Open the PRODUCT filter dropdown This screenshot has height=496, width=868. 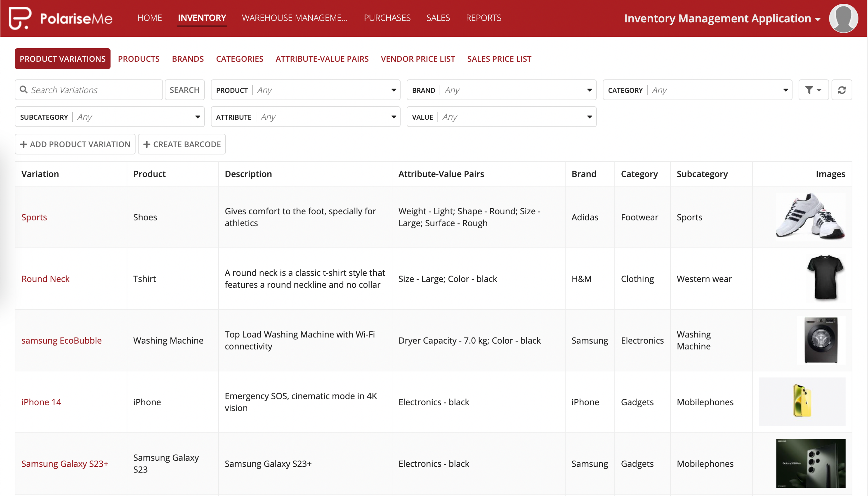coord(305,90)
